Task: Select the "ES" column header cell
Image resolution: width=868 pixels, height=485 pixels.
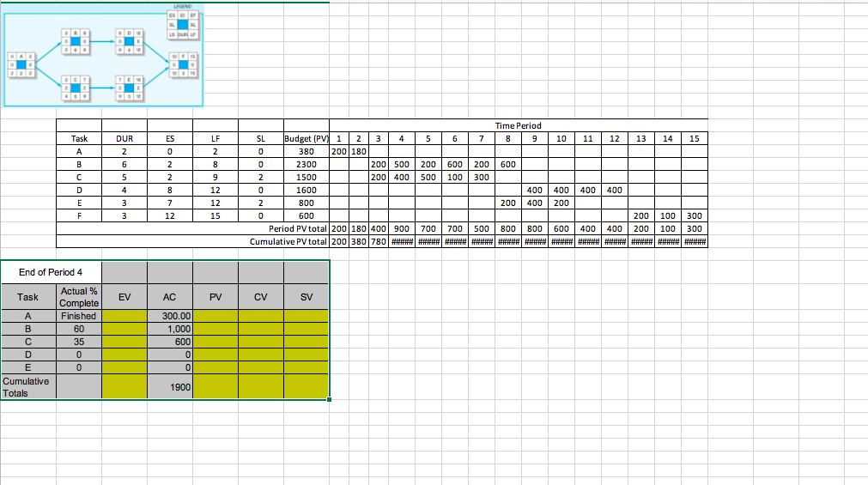Action: point(170,138)
